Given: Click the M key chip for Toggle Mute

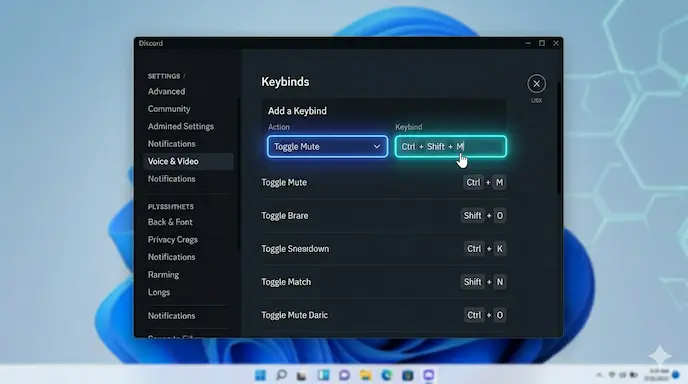Looking at the screenshot, I should 499,183.
